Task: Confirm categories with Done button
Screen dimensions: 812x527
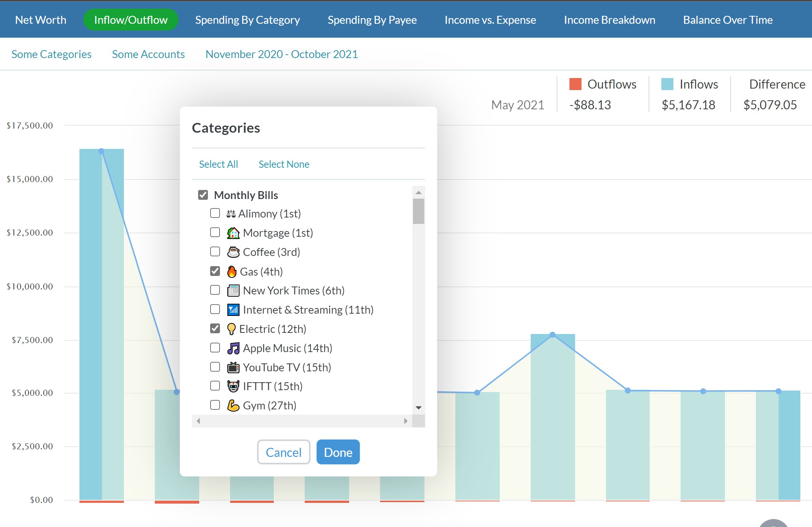Action: 338,452
